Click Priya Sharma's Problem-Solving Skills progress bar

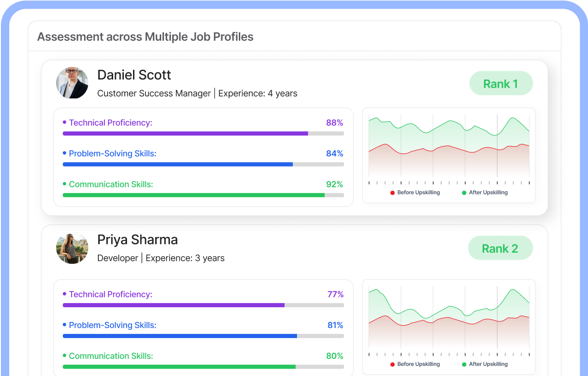[203, 336]
